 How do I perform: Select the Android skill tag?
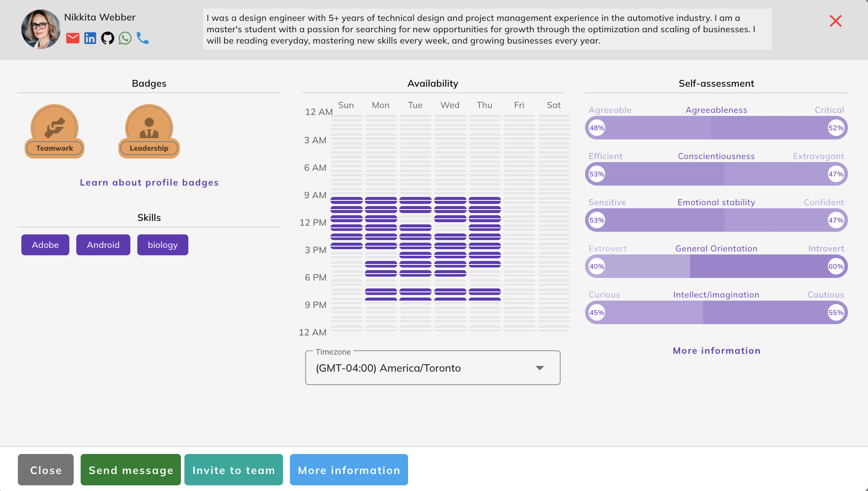(103, 245)
